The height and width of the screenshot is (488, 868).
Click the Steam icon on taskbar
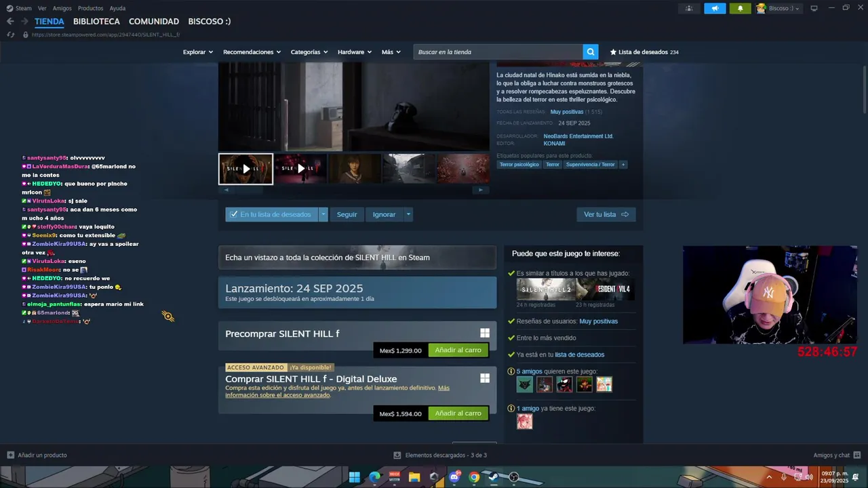pos(494,477)
